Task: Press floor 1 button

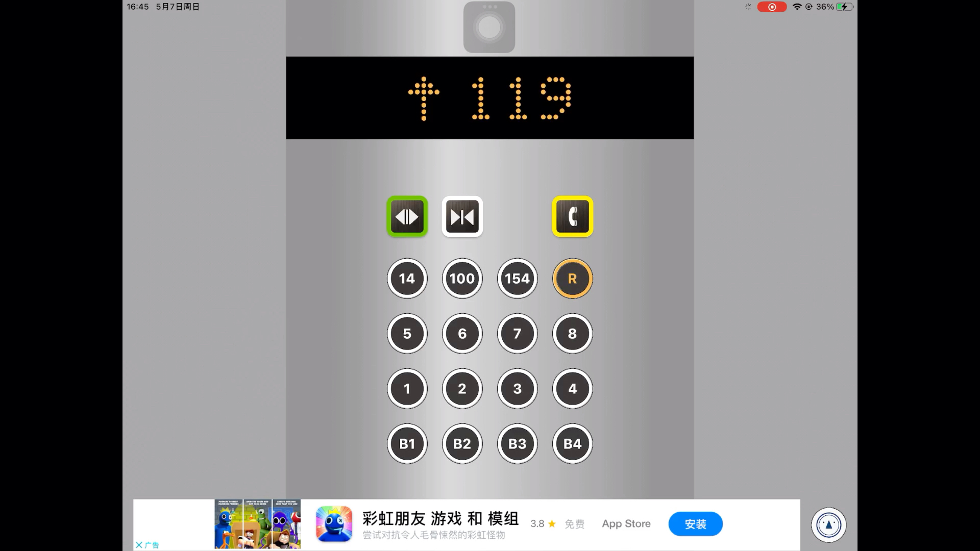Action: [x=406, y=388]
